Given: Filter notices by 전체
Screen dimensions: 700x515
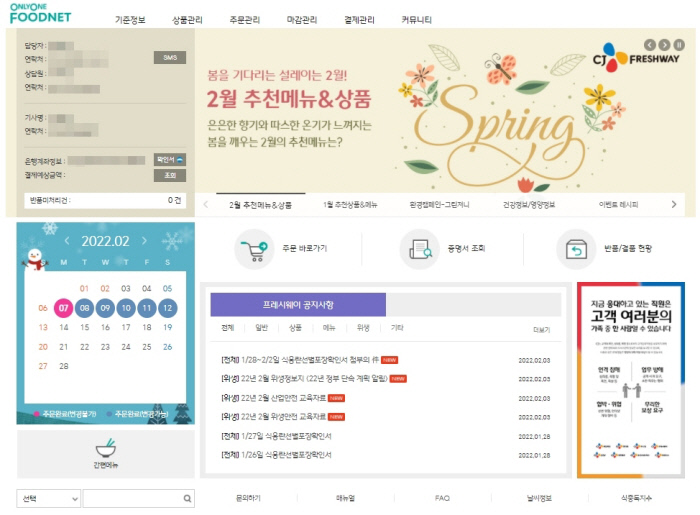Looking at the screenshot, I should (228, 328).
